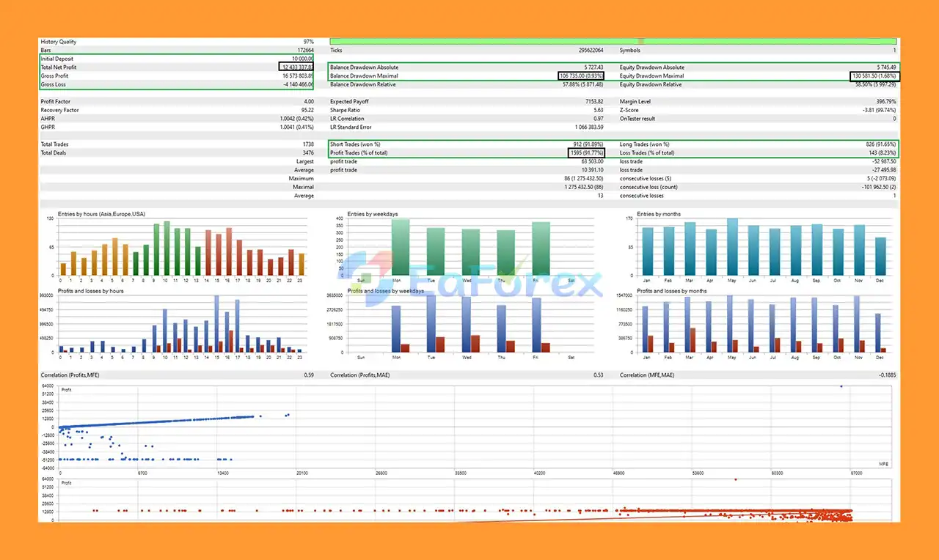Click the Total Trades value 1738
Viewport: 939px width, 560px height.
pos(307,144)
